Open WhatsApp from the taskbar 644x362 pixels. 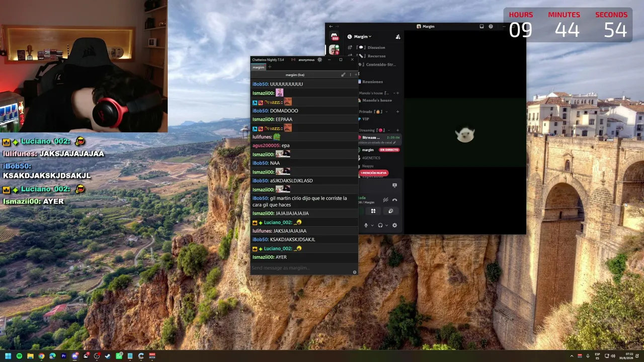point(119,356)
